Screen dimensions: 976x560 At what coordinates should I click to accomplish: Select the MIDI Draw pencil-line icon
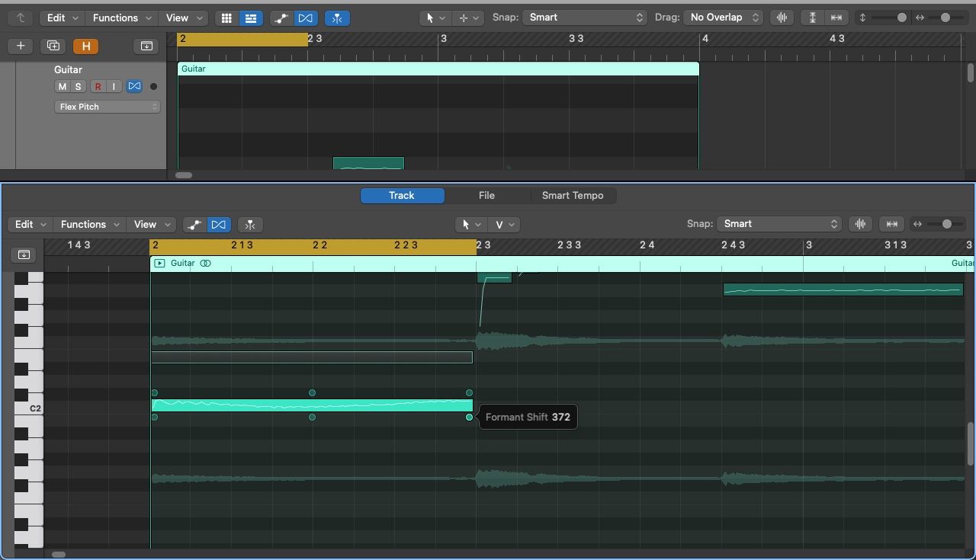tap(194, 224)
